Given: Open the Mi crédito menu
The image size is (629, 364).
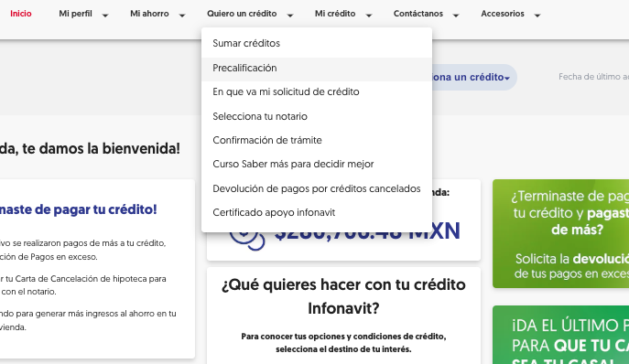Looking at the screenshot, I should click(335, 14).
